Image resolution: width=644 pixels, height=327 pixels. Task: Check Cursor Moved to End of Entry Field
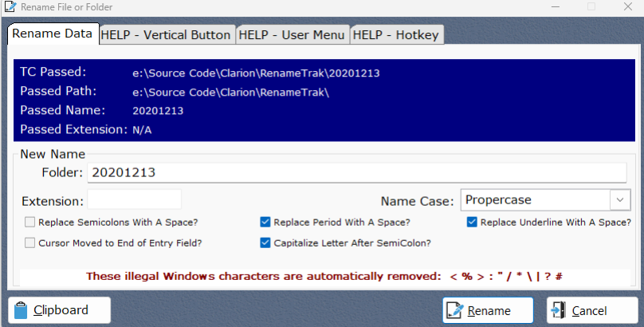[x=30, y=242]
